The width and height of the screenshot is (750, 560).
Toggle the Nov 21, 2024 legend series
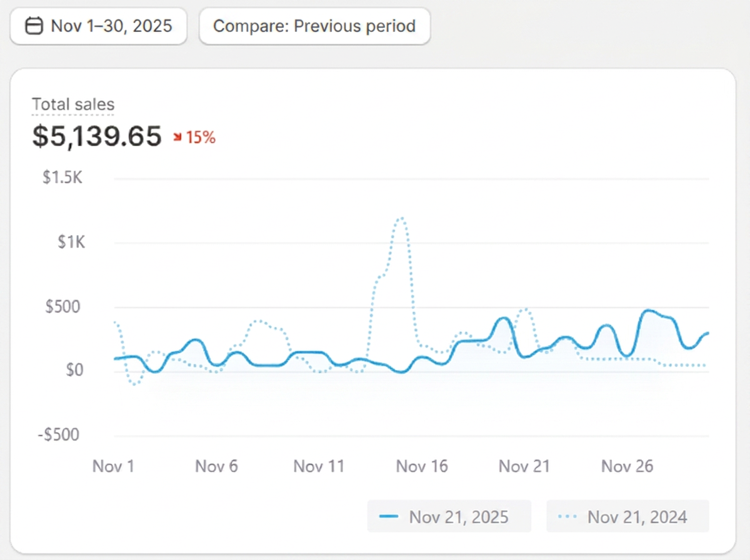pos(627,516)
